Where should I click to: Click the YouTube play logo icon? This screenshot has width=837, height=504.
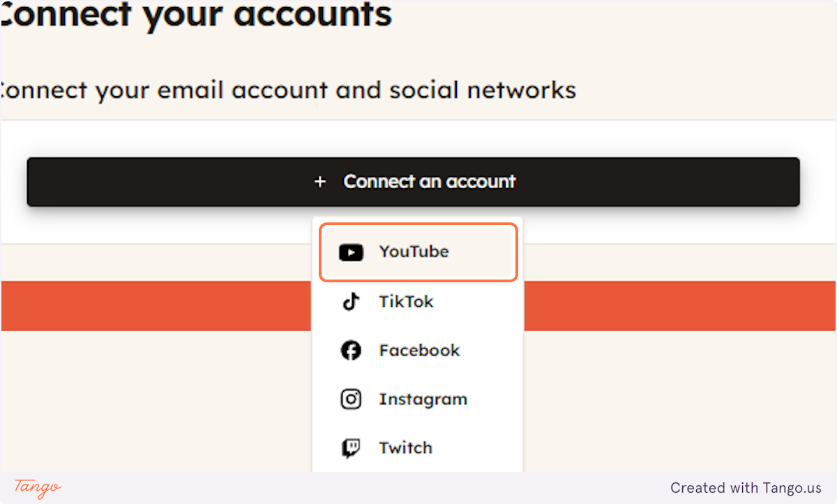(351, 252)
